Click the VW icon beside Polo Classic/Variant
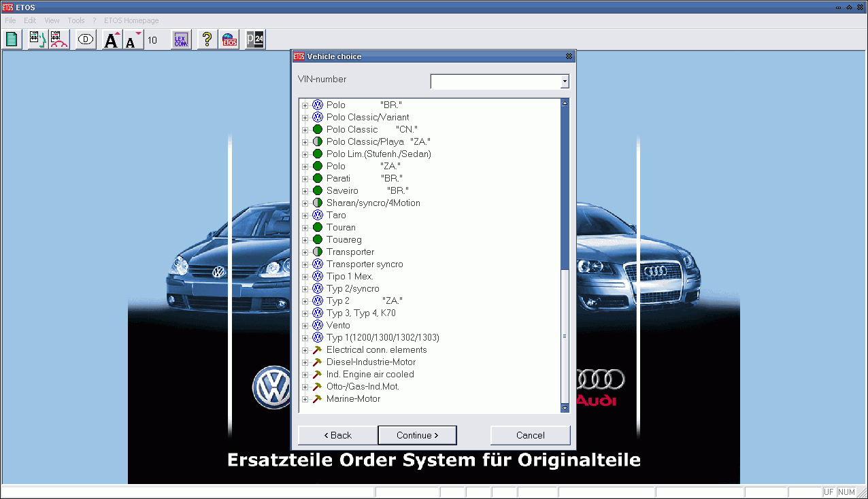868x499 pixels. tap(317, 117)
